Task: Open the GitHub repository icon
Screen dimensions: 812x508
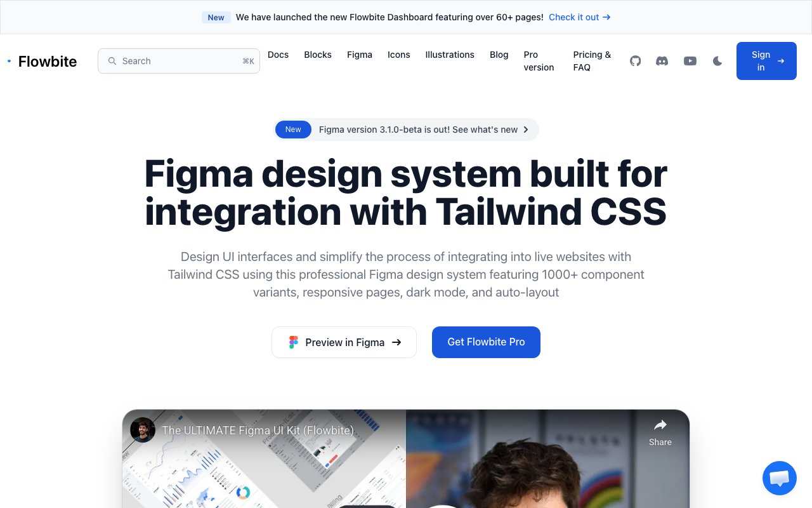Action: pos(635,61)
